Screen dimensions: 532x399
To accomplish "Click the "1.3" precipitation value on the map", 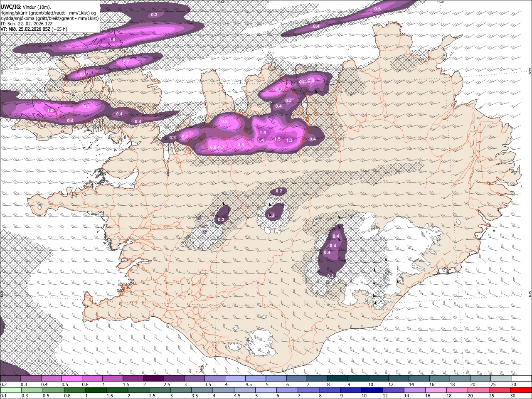I will (289, 140).
